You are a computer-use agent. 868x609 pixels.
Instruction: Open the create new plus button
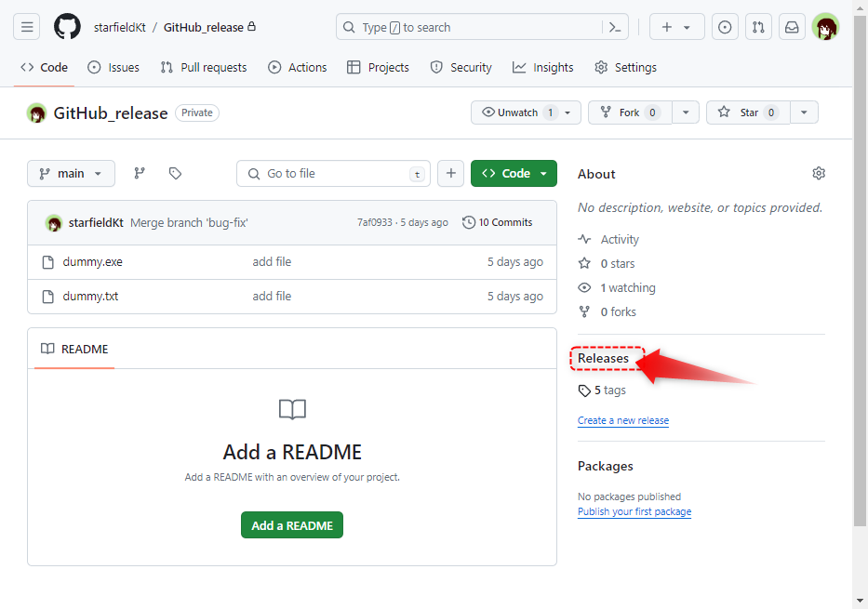pyautogui.click(x=676, y=27)
